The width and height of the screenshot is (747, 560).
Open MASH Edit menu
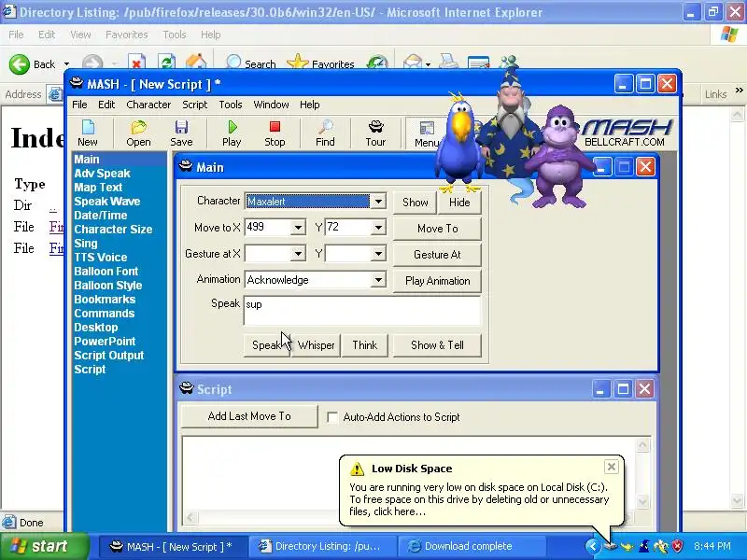pos(106,105)
